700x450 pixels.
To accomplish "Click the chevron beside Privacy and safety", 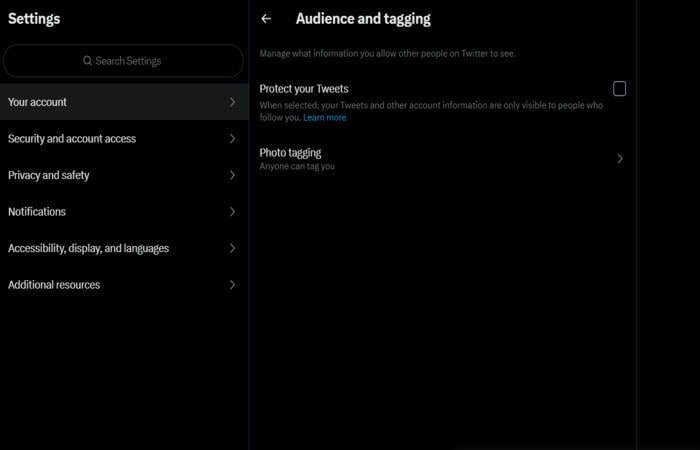I will tap(232, 175).
